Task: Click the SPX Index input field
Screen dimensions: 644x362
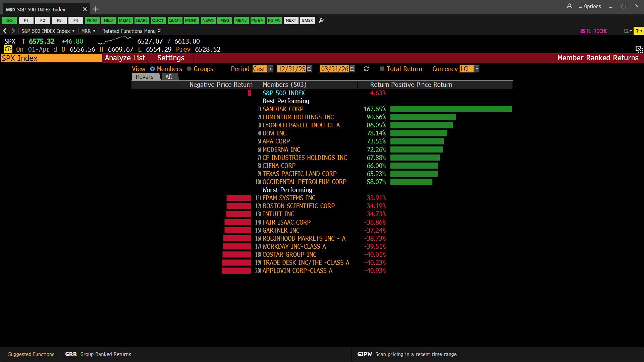Action: point(51,58)
